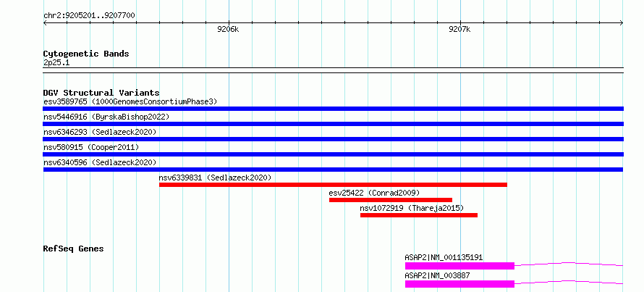Open nsv6339831 (Sedlazeck2020) variant label
Screen dimensions: 644x292
coord(215,178)
